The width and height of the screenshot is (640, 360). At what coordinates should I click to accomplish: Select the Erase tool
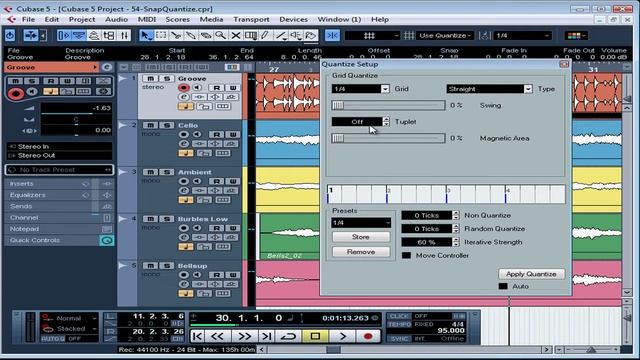tap(205, 36)
